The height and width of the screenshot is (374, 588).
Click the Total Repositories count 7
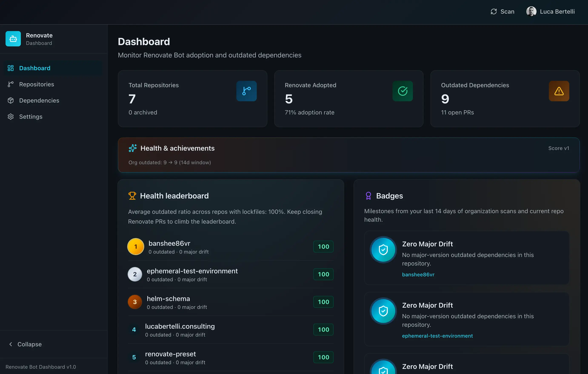(132, 99)
